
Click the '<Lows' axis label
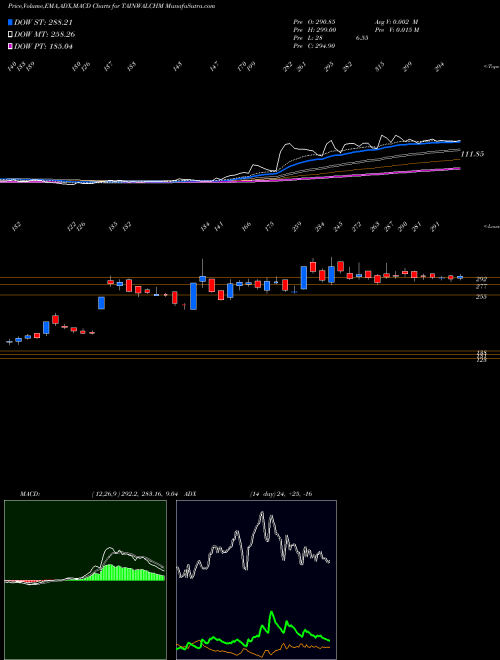point(491,226)
